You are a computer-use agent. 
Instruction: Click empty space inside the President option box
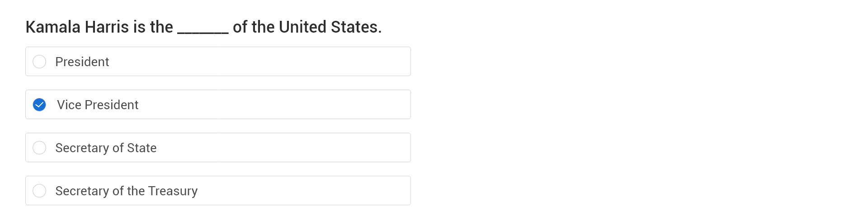[271, 62]
